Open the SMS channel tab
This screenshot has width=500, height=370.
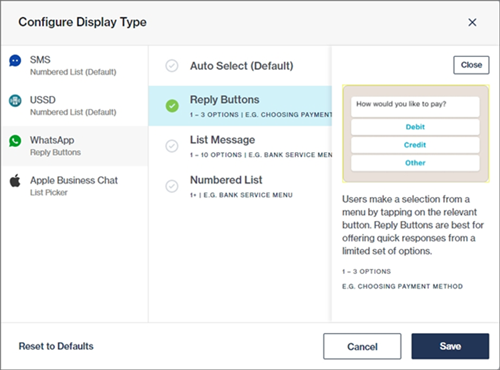coord(75,66)
